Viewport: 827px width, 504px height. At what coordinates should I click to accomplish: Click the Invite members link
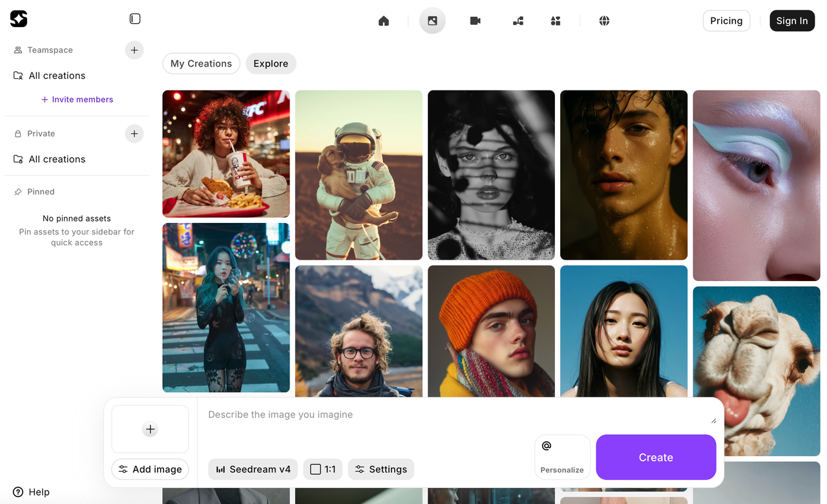[77, 100]
